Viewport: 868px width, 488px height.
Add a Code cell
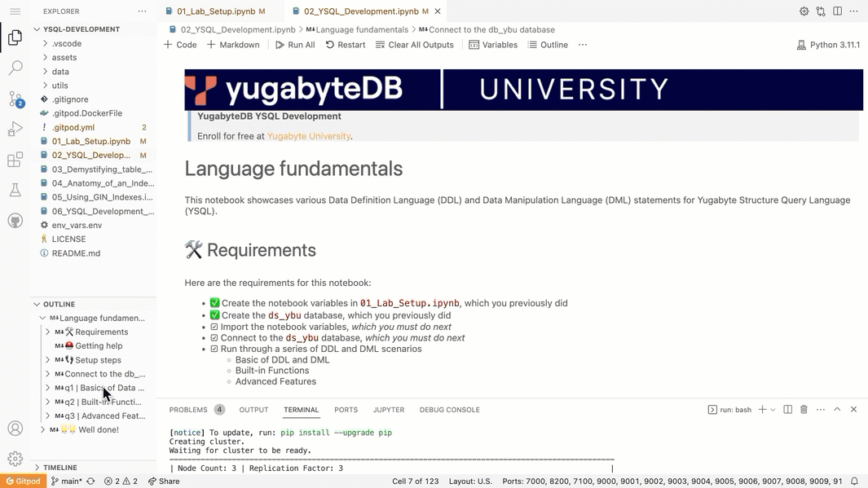pos(180,45)
